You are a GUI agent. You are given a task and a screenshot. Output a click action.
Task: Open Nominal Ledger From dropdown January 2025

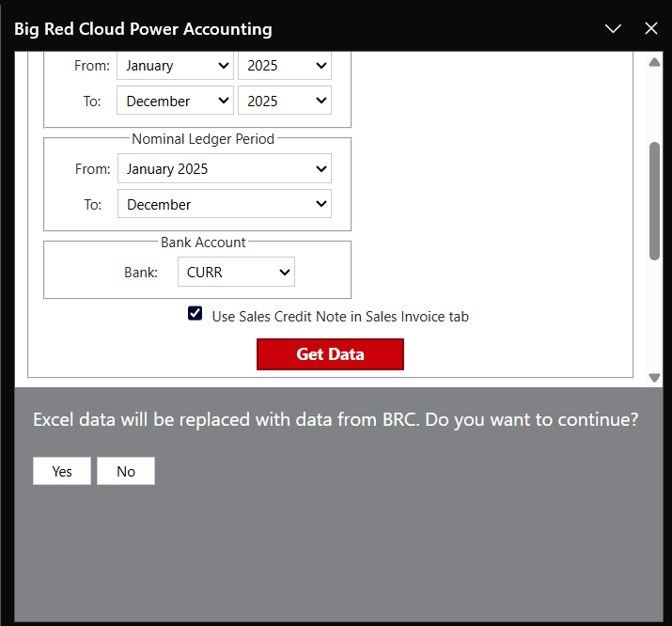pyautogui.click(x=225, y=168)
